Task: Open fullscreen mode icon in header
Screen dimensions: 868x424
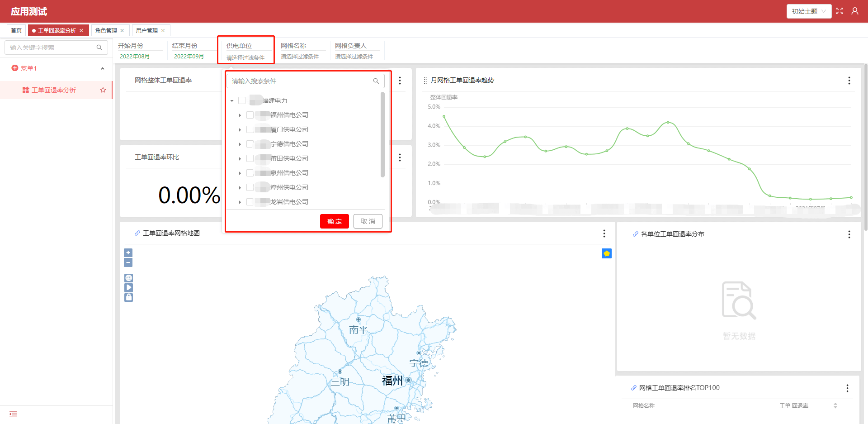Action: tap(840, 11)
